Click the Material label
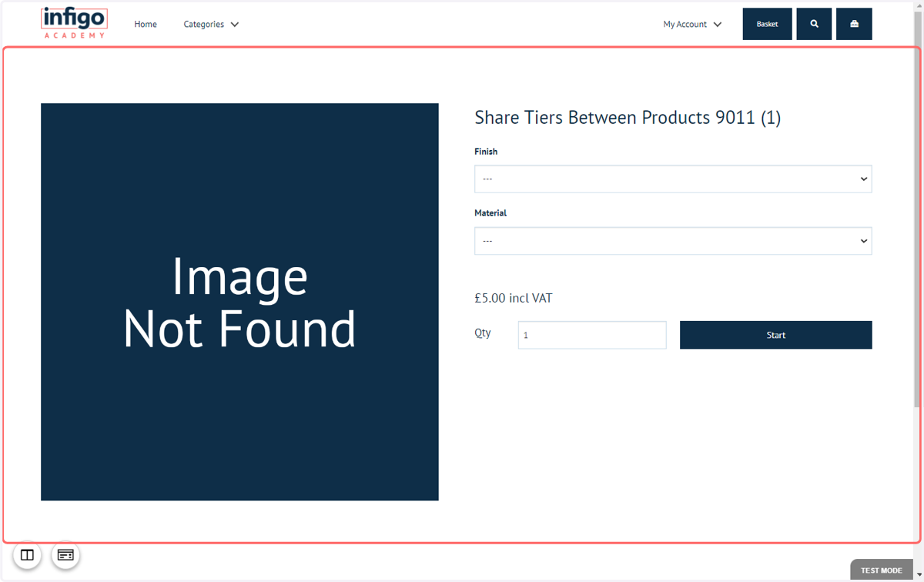 [x=490, y=212]
